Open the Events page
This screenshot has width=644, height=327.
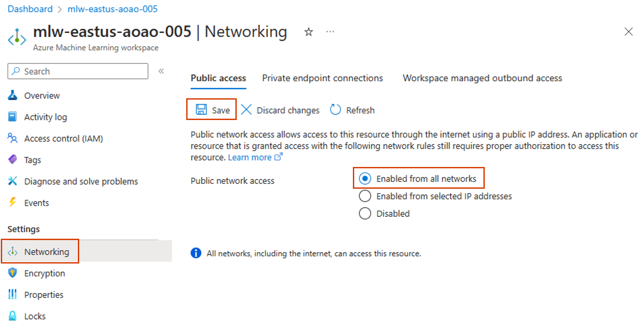pos(37,203)
